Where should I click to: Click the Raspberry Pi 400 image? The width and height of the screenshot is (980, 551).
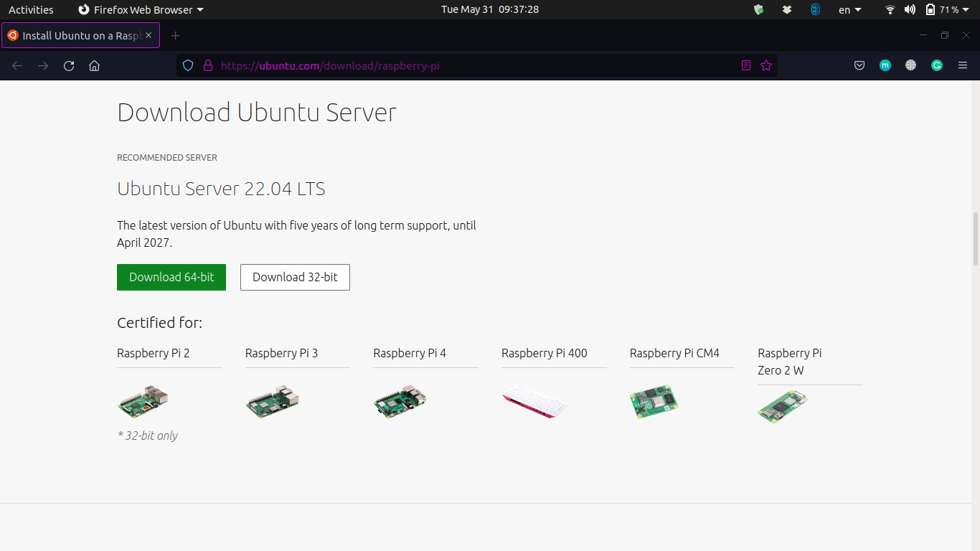click(x=534, y=402)
